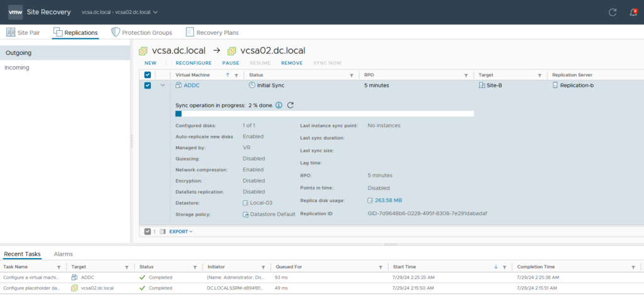Open the column chooser icon in footer

[x=162, y=232]
